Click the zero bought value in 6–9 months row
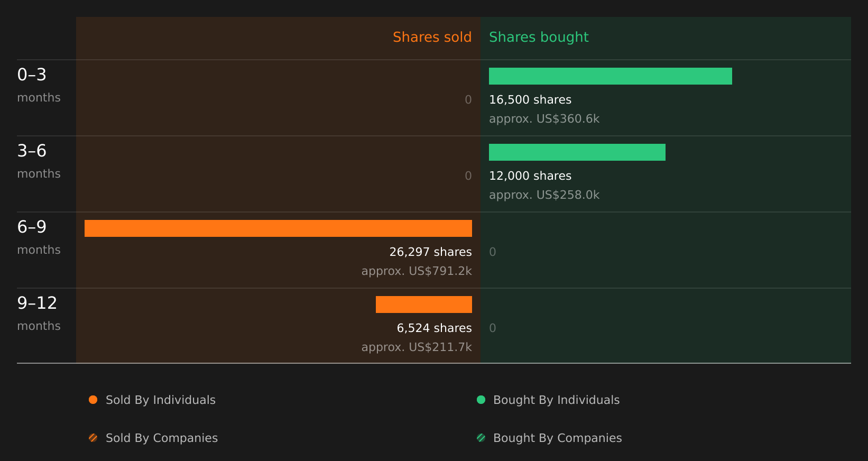Screen dimensions: 868x461 pyautogui.click(x=493, y=252)
